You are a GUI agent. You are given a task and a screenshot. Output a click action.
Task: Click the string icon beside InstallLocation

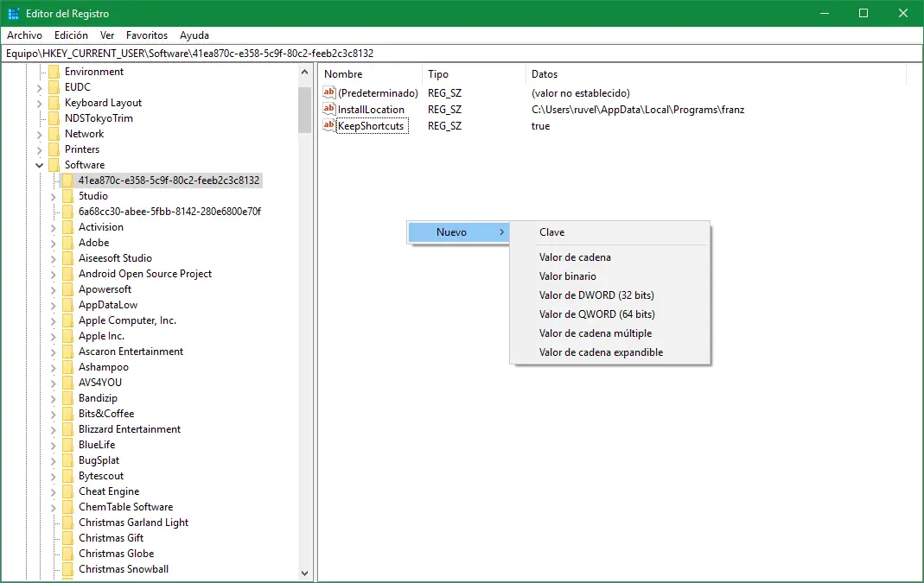(x=328, y=109)
